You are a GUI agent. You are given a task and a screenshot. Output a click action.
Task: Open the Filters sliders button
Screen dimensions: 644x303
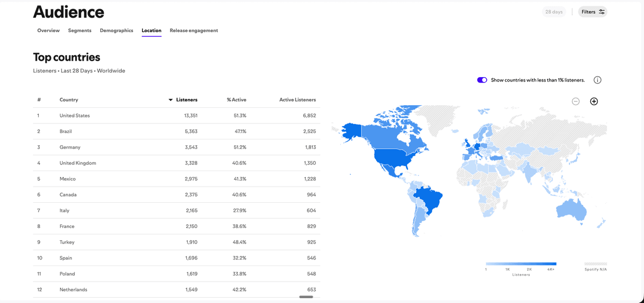click(x=593, y=12)
